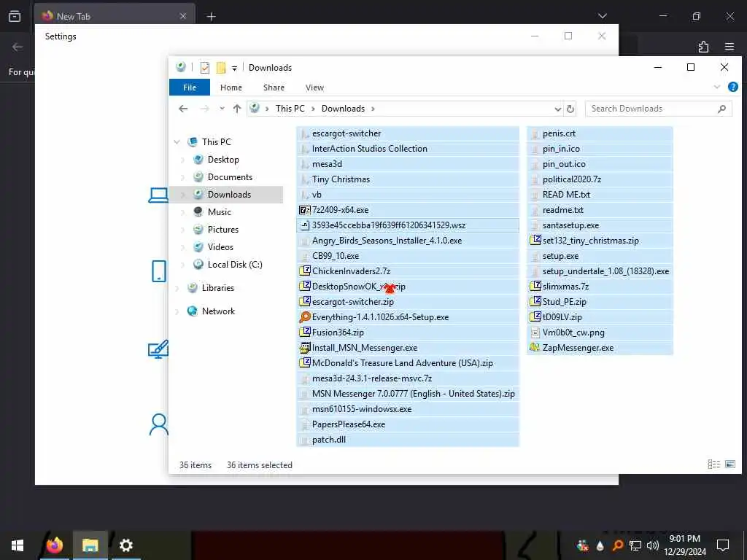Click the DesktopSnowOK zip archive icon

tap(304, 286)
